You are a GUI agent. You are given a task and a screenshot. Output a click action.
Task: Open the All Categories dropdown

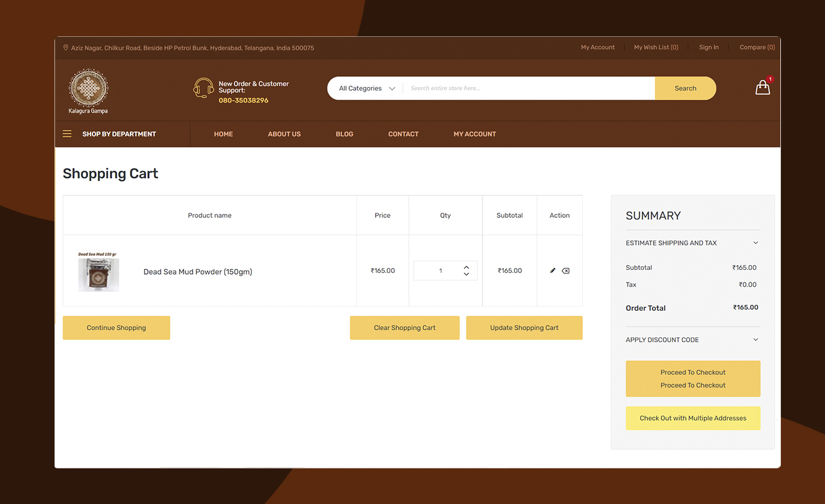click(367, 88)
